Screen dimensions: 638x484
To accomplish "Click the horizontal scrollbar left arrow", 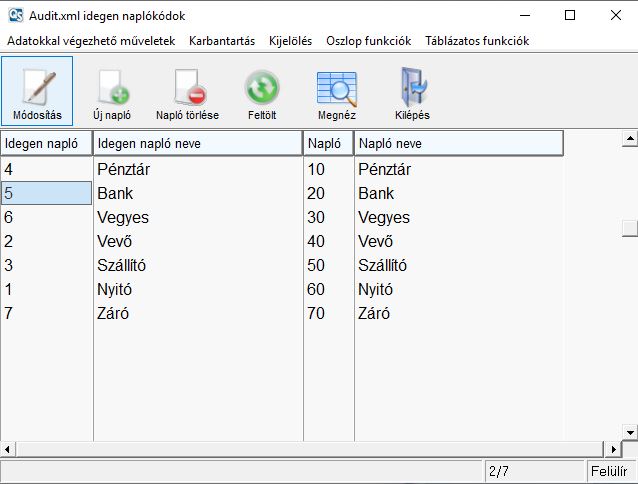I will click(x=8, y=448).
